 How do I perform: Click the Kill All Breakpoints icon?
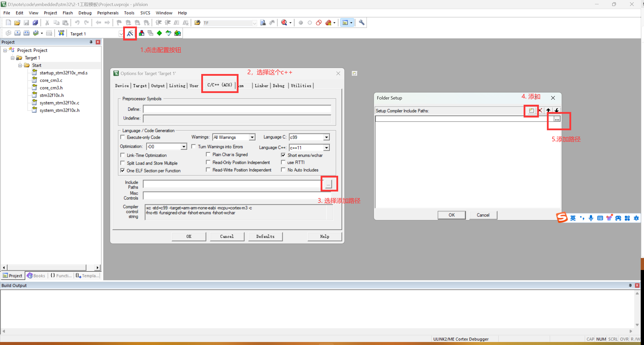[x=328, y=23]
